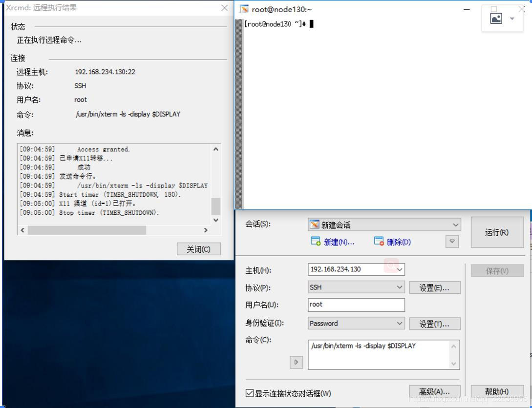
Task: Toggle the small checkbox above the picture icon
Action: pyautogui.click(x=493, y=8)
